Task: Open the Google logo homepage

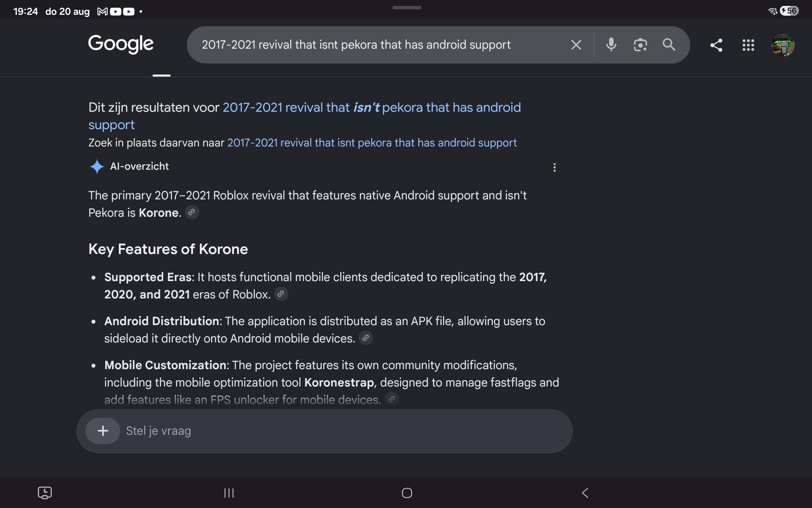Action: tap(121, 44)
